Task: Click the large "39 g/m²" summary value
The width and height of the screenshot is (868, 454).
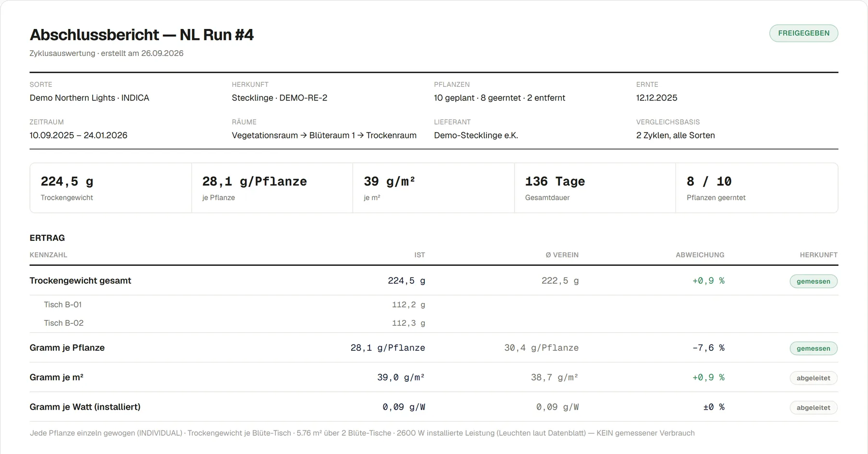Action: (389, 181)
